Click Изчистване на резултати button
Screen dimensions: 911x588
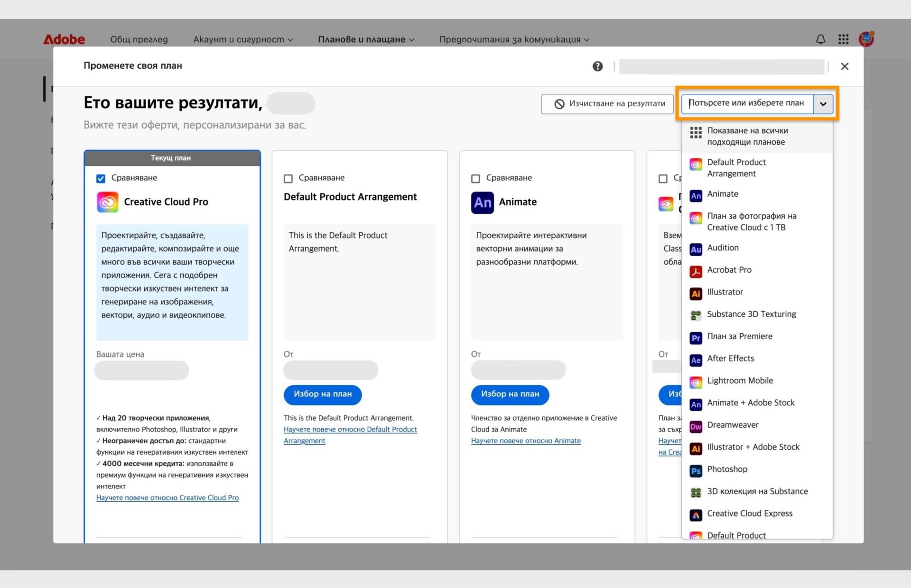pyautogui.click(x=607, y=103)
